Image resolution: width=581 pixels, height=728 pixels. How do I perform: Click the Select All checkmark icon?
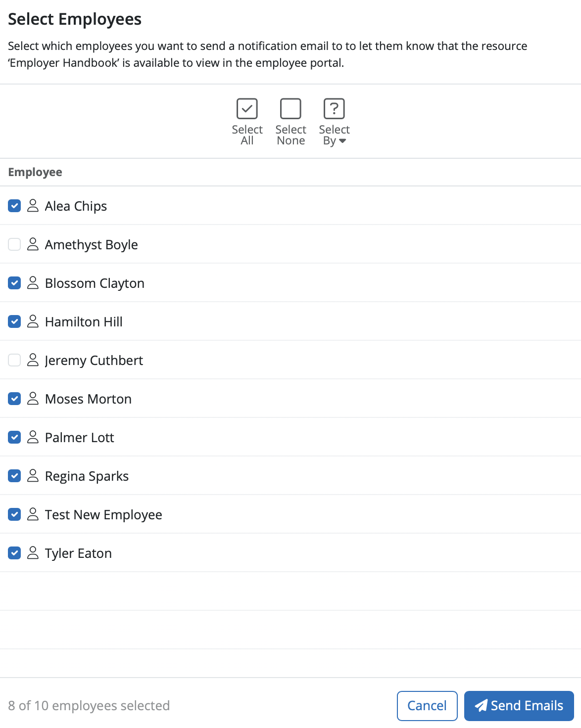pyautogui.click(x=247, y=109)
